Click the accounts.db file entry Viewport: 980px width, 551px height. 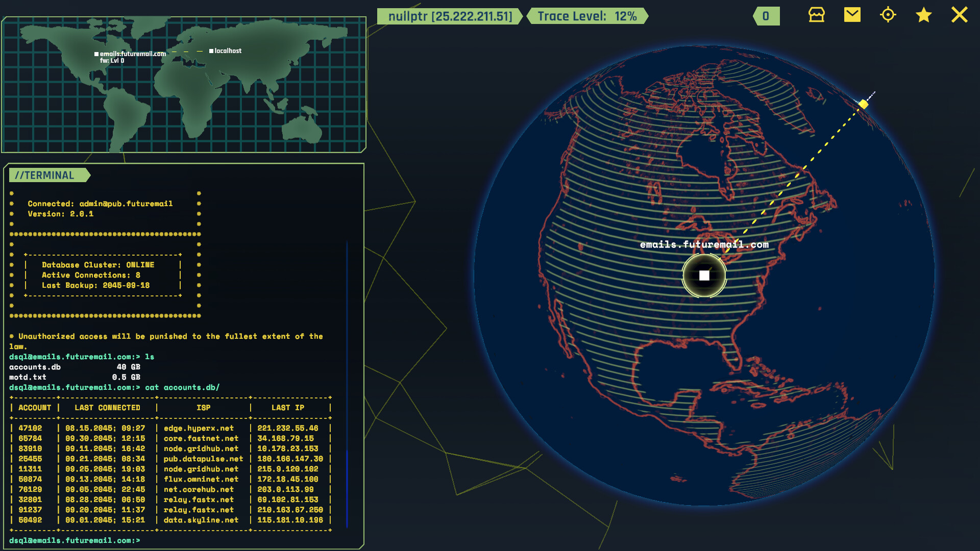click(35, 367)
